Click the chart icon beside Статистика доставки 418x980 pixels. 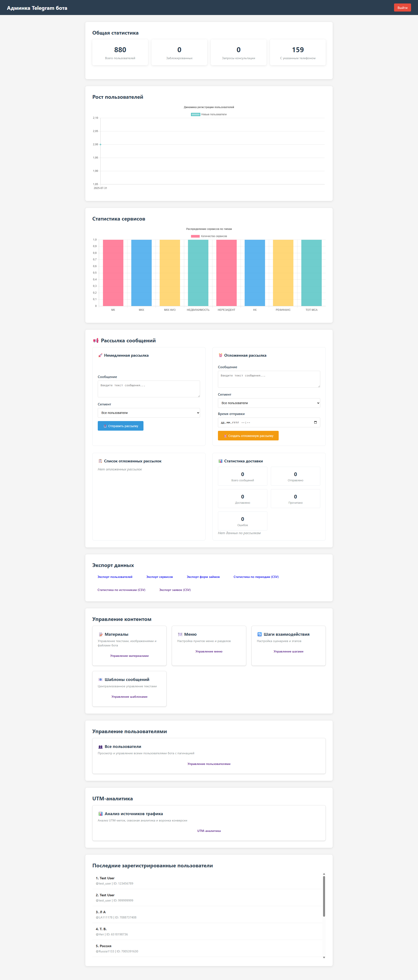[220, 461]
